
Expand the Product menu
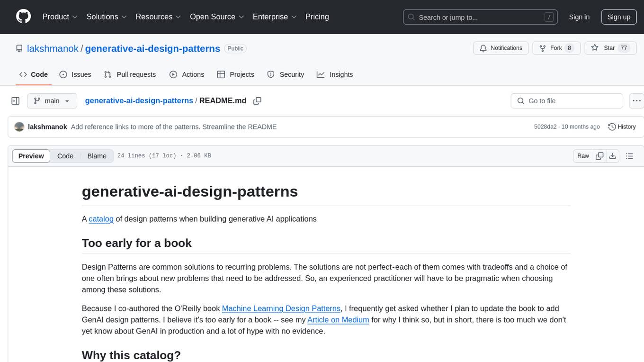(60, 17)
